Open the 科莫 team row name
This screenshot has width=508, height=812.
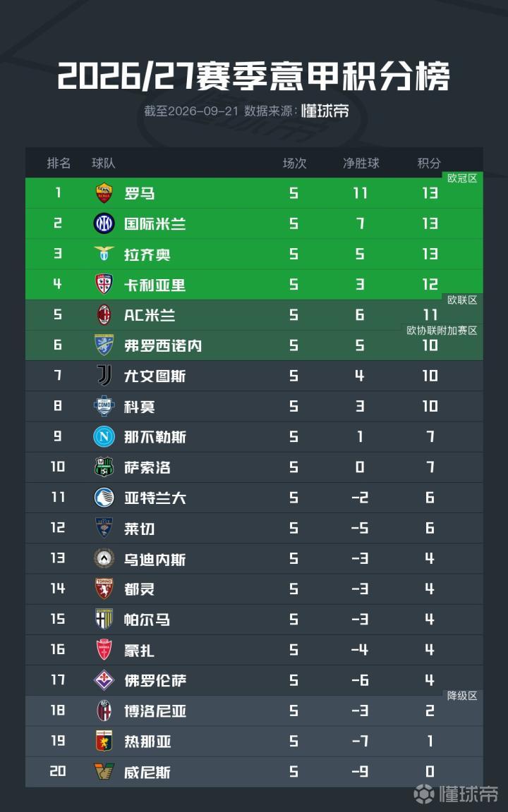point(140,407)
